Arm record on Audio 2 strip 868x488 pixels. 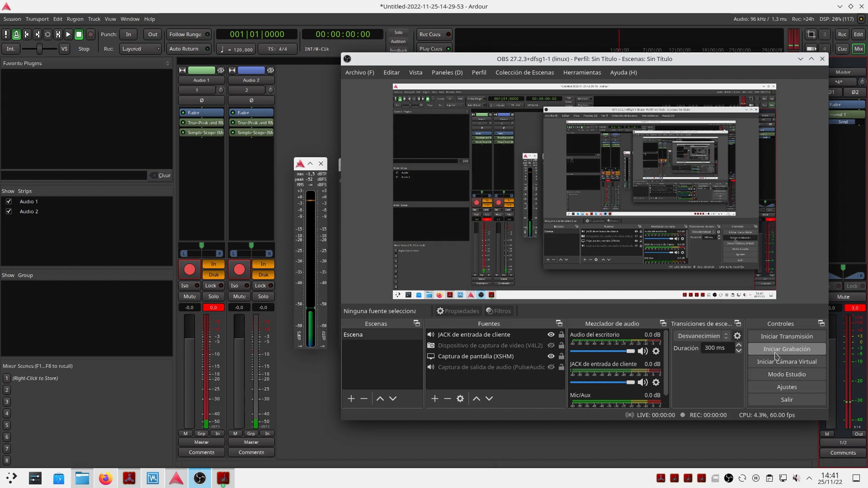pyautogui.click(x=239, y=269)
